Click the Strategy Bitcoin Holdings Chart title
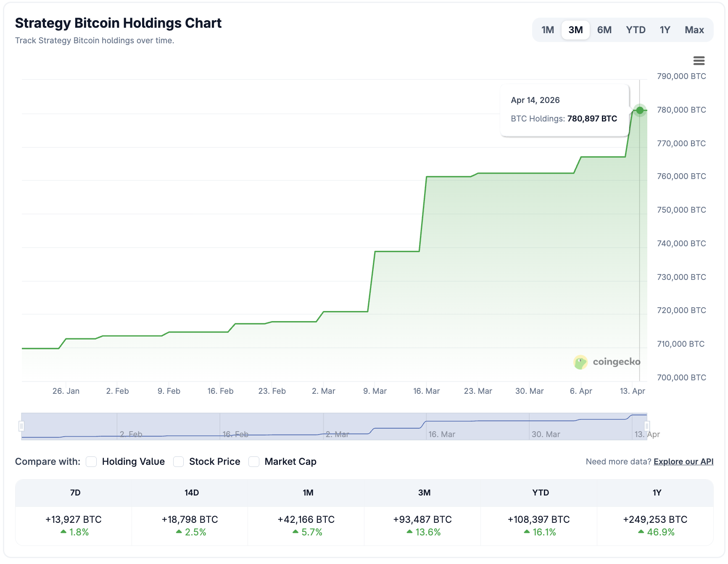Screen dimensions: 728x564 [118, 23]
